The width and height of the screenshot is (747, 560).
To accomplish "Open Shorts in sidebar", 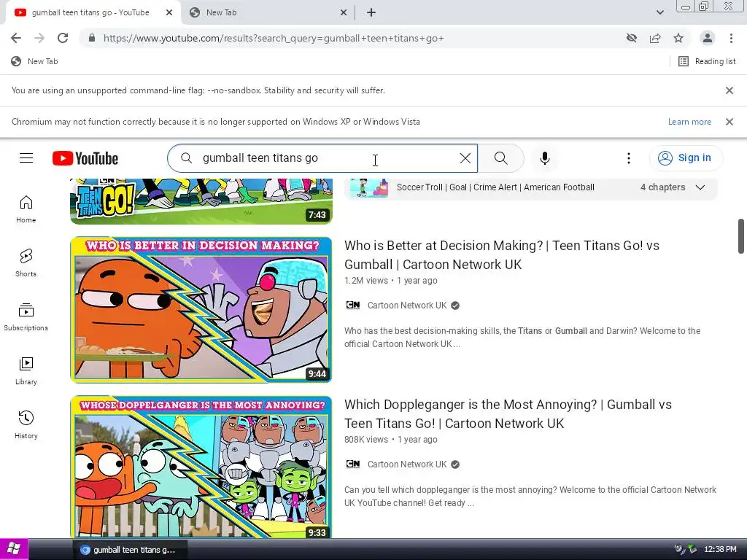I will pos(26,263).
